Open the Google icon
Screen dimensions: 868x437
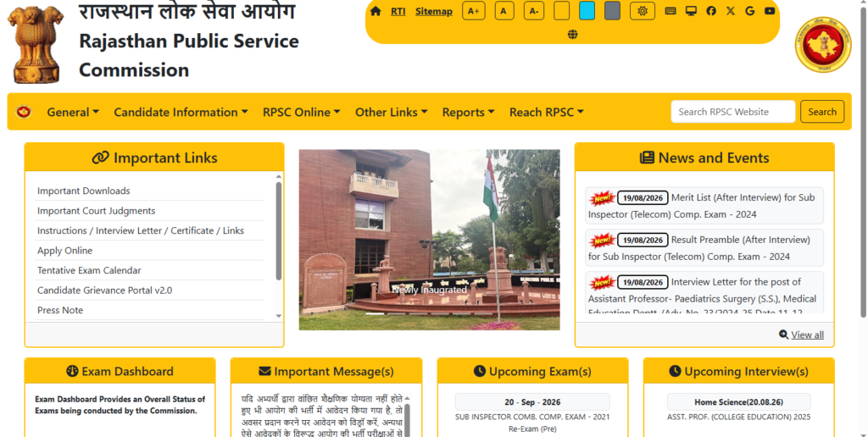coord(750,11)
